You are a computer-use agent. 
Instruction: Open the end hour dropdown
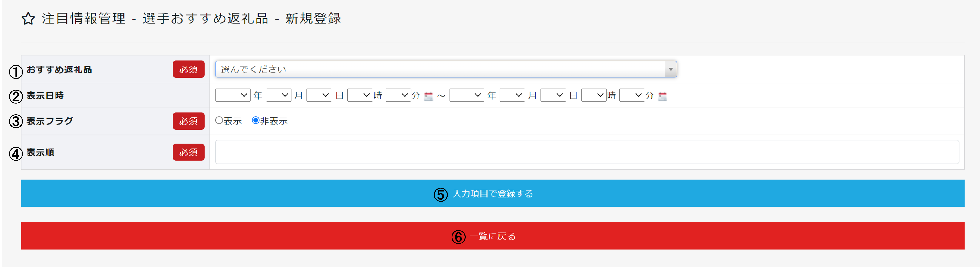pyautogui.click(x=594, y=95)
